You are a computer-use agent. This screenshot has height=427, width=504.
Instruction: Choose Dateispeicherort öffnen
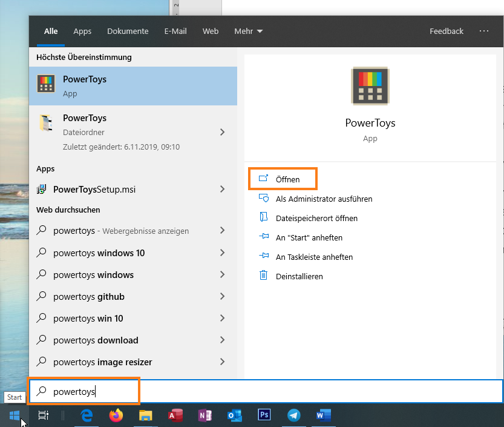tap(316, 218)
